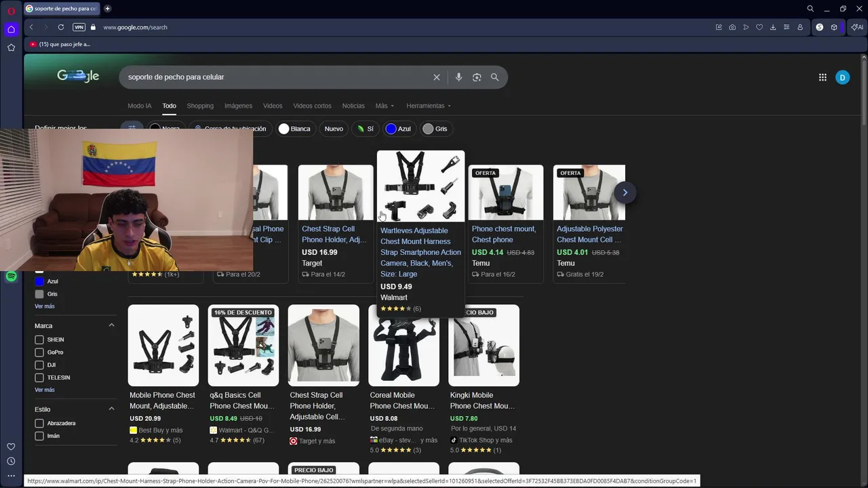The image size is (868, 488).
Task: Click the address bar URL
Action: pos(135,27)
